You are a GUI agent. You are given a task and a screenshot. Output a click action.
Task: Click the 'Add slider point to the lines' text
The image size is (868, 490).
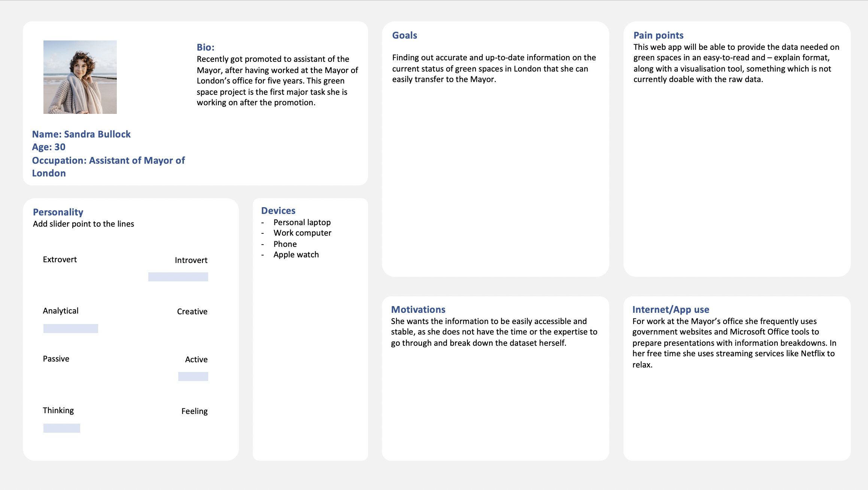84,224
